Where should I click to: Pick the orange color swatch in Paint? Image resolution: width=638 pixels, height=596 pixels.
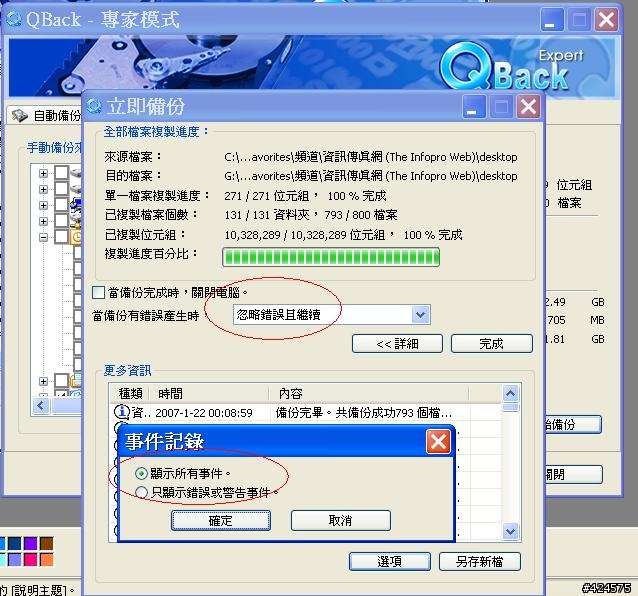(46, 559)
